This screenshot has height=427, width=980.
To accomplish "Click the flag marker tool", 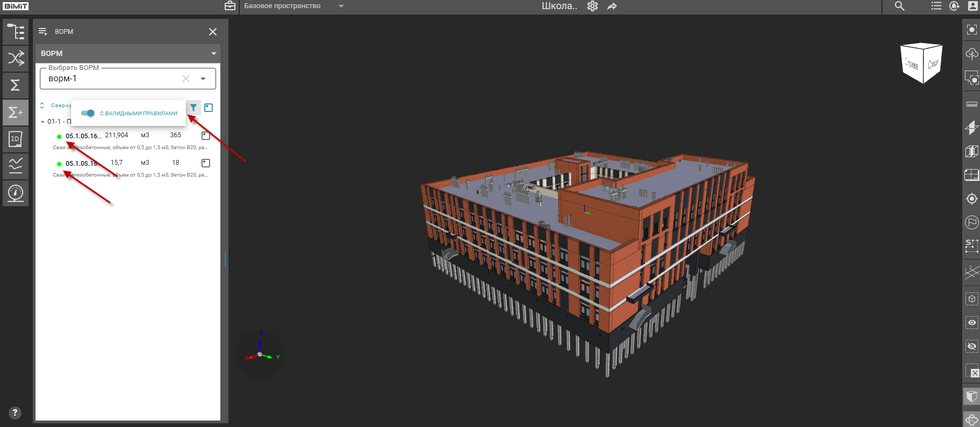I will pyautogui.click(x=971, y=222).
